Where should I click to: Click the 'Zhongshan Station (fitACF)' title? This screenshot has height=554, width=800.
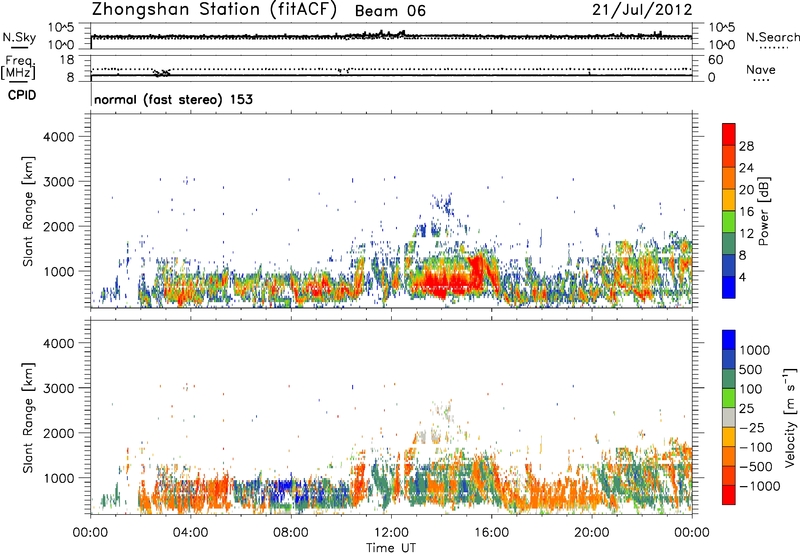(x=214, y=10)
